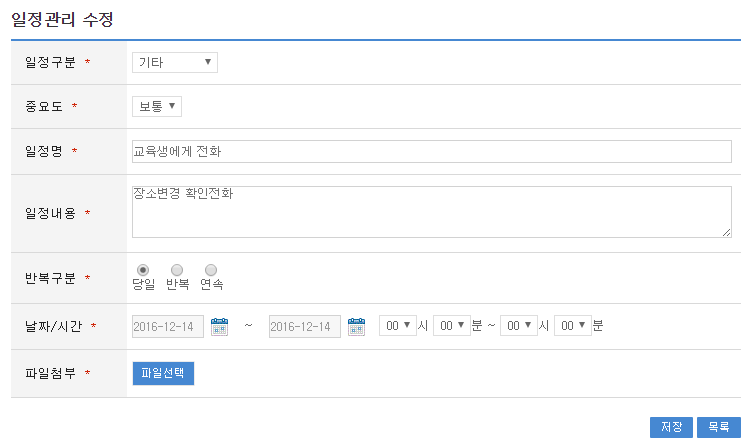Screen dimensions: 752x448
Task: Focus the 일정명 text field
Action: coord(431,151)
